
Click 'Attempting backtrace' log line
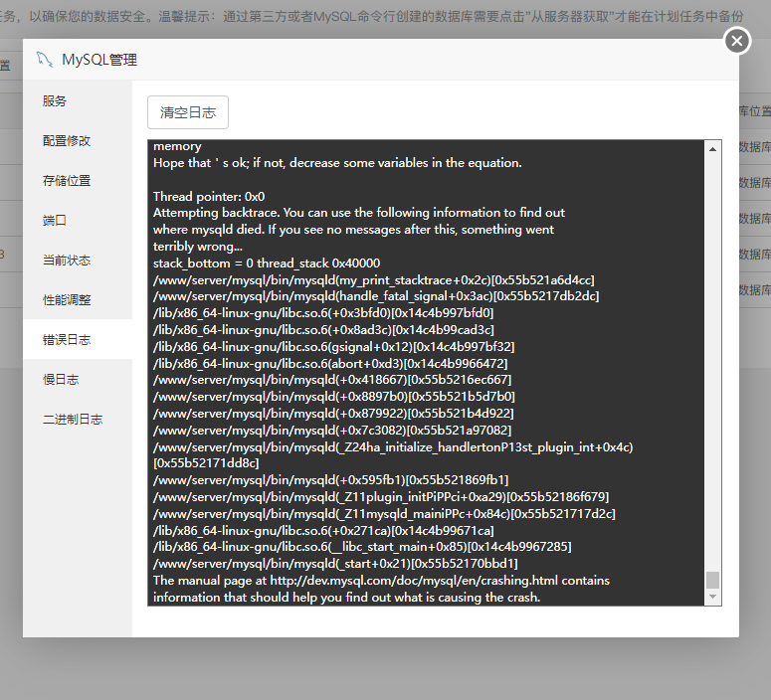point(359,213)
